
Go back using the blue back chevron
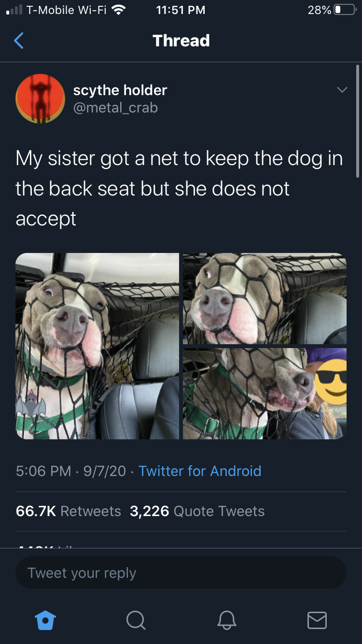point(18,41)
